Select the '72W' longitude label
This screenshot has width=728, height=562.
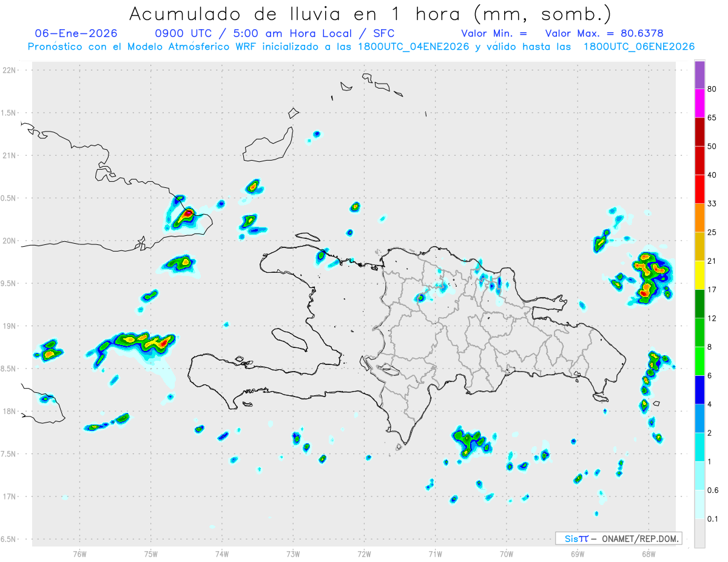[x=364, y=554]
